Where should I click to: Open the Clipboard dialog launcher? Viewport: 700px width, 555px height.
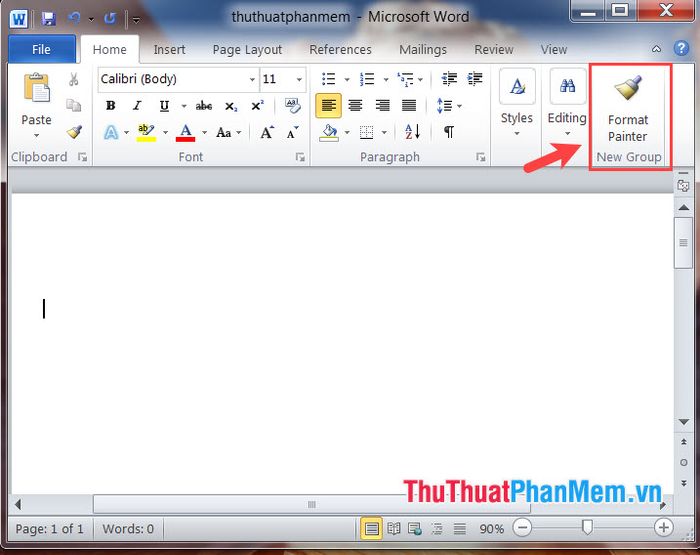(x=83, y=157)
